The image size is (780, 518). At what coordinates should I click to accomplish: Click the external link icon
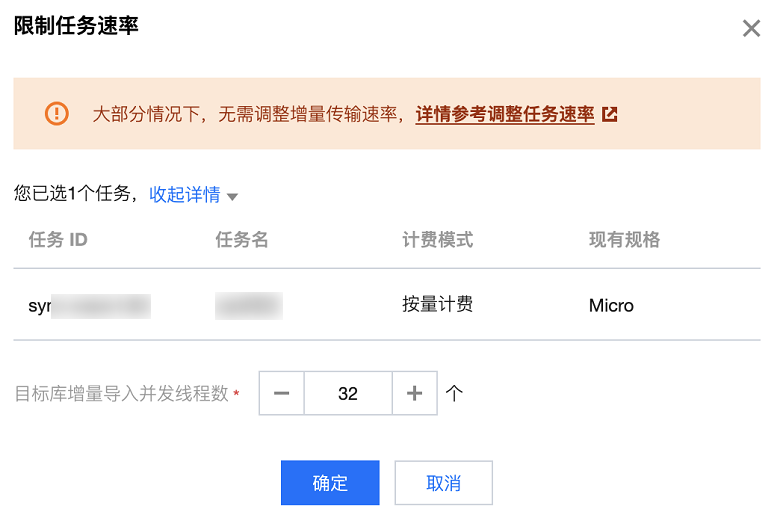pyautogui.click(x=610, y=114)
